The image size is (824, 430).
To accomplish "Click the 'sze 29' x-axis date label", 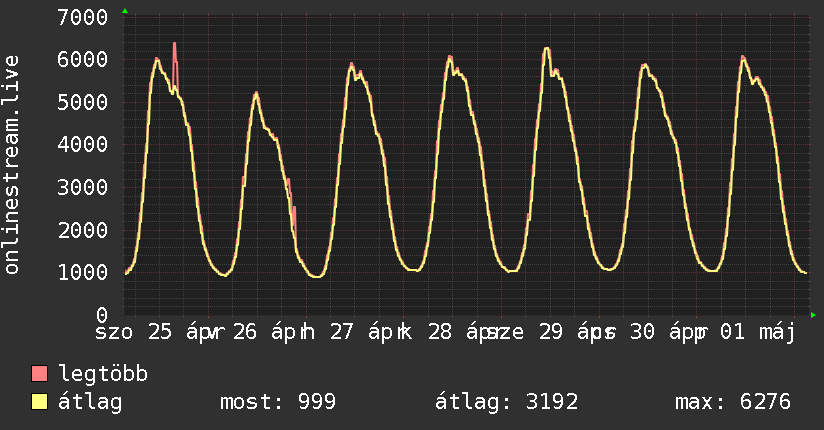I will pyautogui.click(x=526, y=332).
